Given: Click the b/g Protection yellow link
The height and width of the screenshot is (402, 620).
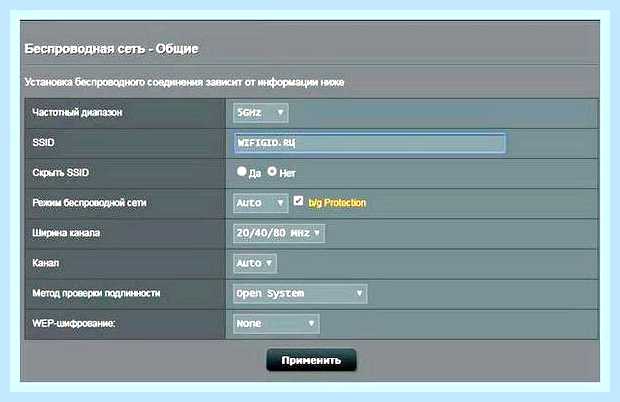Looking at the screenshot, I should [337, 203].
